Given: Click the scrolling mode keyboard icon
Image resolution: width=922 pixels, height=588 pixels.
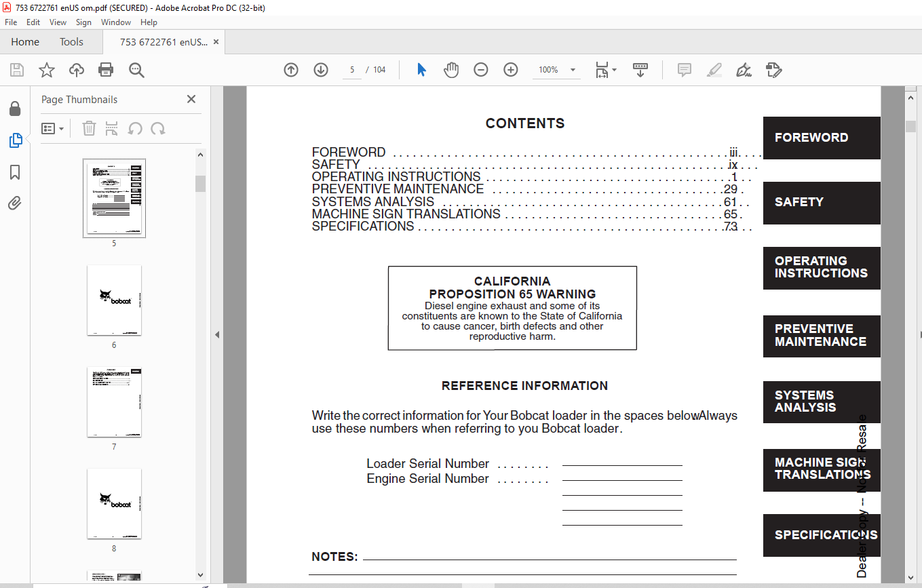Looking at the screenshot, I should 640,70.
